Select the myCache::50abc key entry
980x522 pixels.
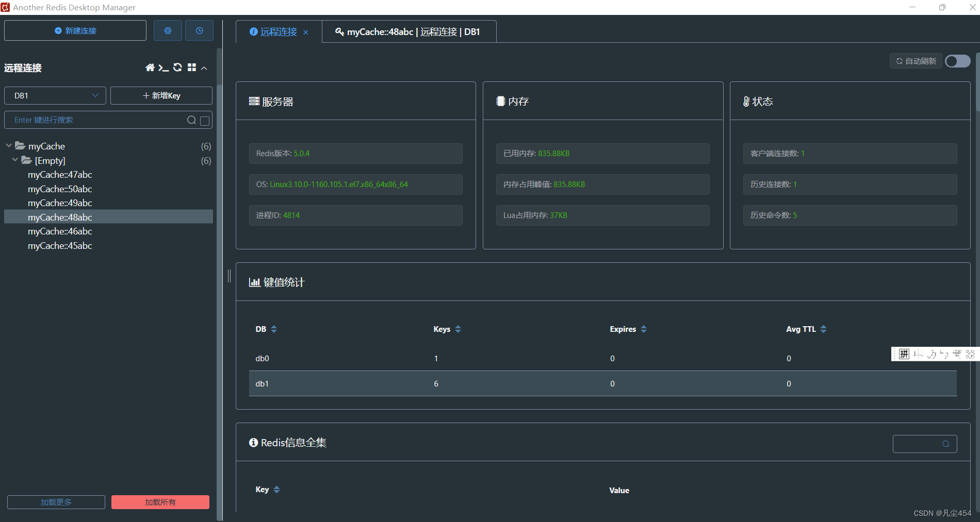(x=59, y=189)
